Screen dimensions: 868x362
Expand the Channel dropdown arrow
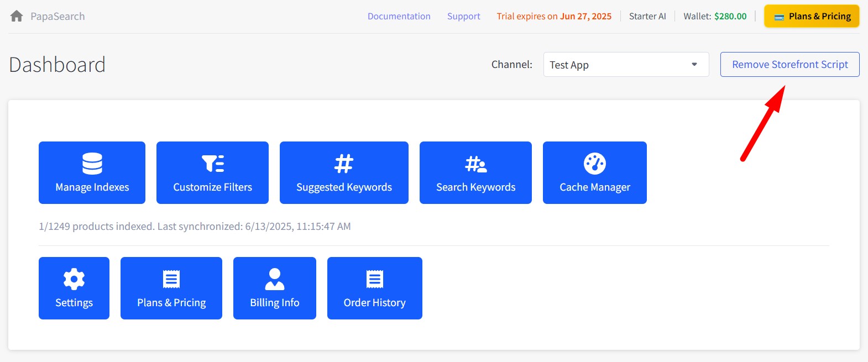(694, 65)
